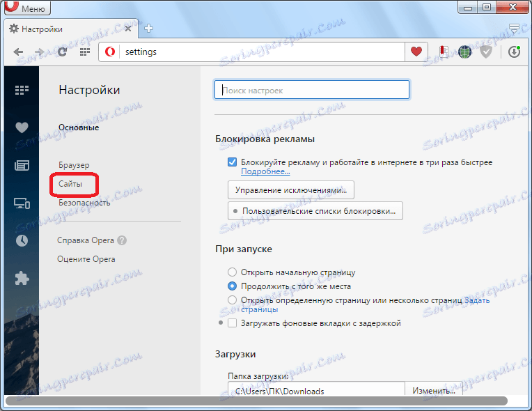
Task: Open Подробнее... link about ad blocking
Action: (x=265, y=171)
